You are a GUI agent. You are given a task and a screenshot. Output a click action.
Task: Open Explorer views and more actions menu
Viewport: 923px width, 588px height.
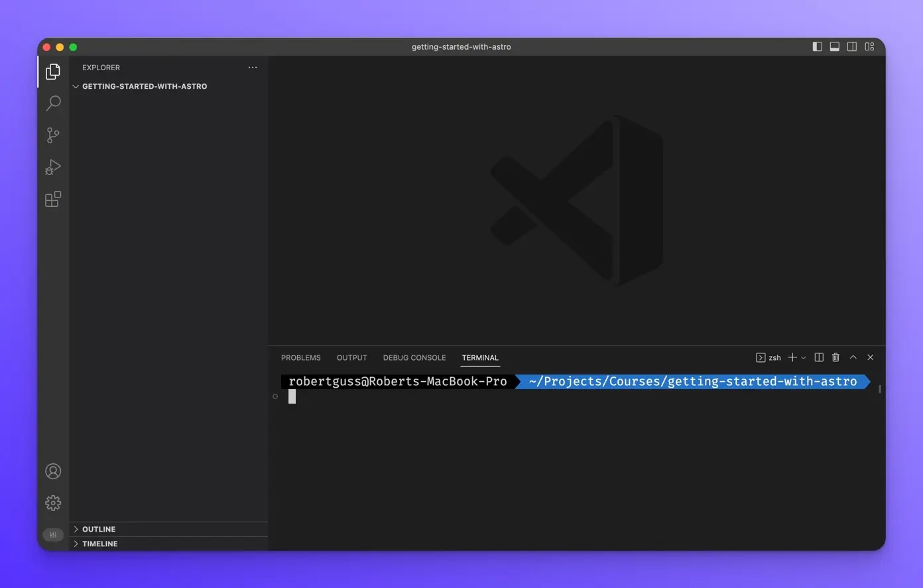click(x=253, y=68)
